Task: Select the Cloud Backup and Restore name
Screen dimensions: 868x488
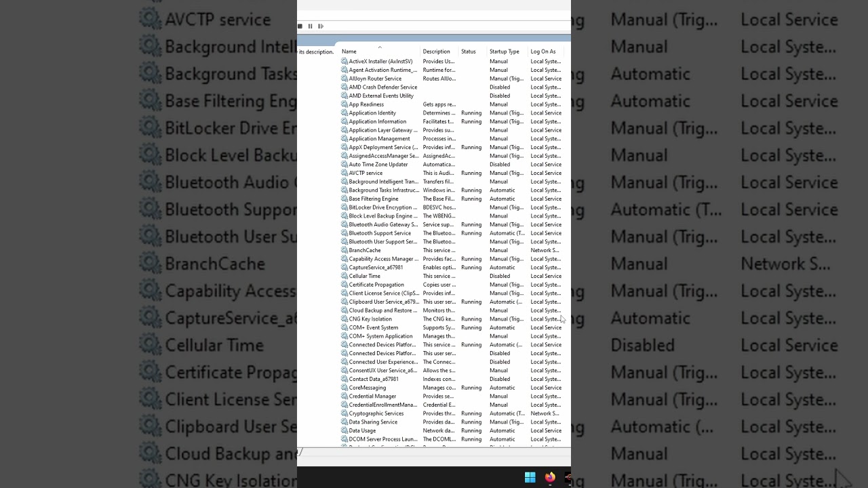Action: pos(383,310)
